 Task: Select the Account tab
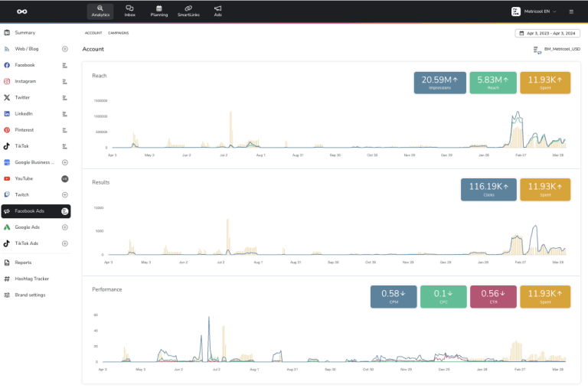click(93, 33)
